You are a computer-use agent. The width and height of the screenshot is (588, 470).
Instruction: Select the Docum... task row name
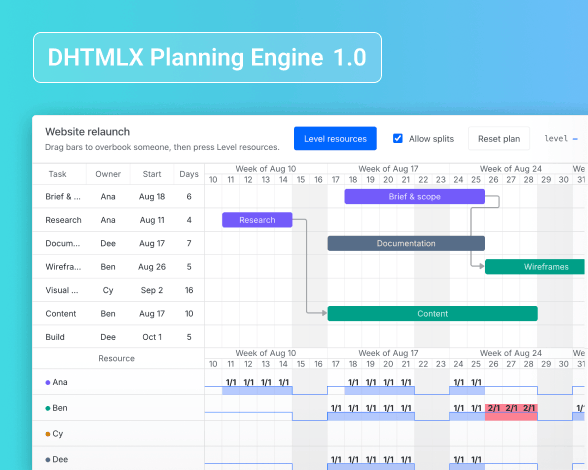point(63,243)
